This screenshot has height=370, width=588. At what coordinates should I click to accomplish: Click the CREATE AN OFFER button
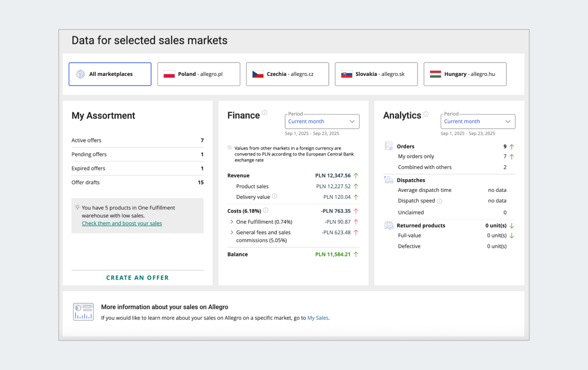pyautogui.click(x=137, y=277)
